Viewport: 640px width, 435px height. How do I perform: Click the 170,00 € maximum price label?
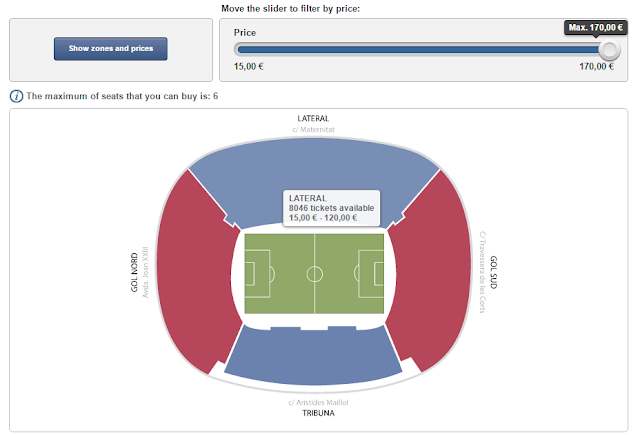(596, 67)
